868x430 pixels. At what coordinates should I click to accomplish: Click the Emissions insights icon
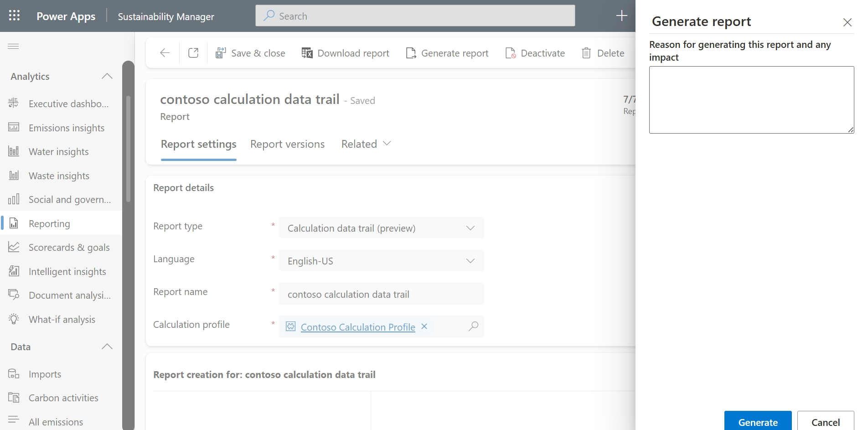point(14,127)
